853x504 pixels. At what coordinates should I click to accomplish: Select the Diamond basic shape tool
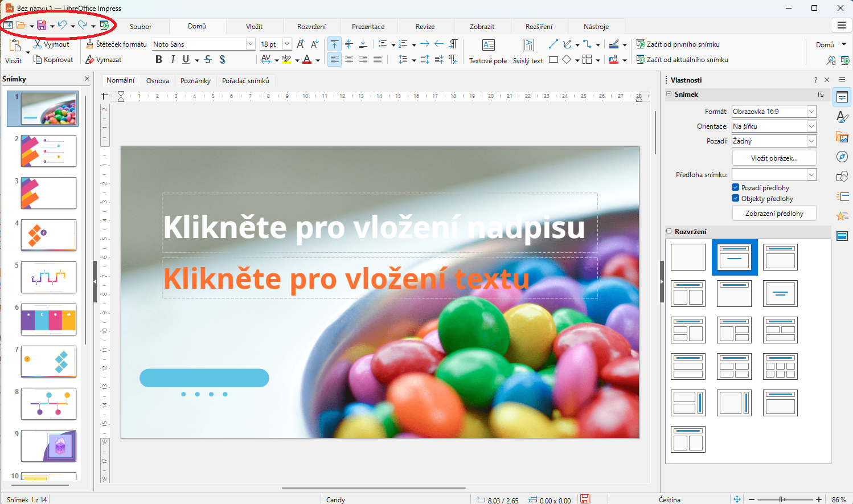click(x=567, y=59)
